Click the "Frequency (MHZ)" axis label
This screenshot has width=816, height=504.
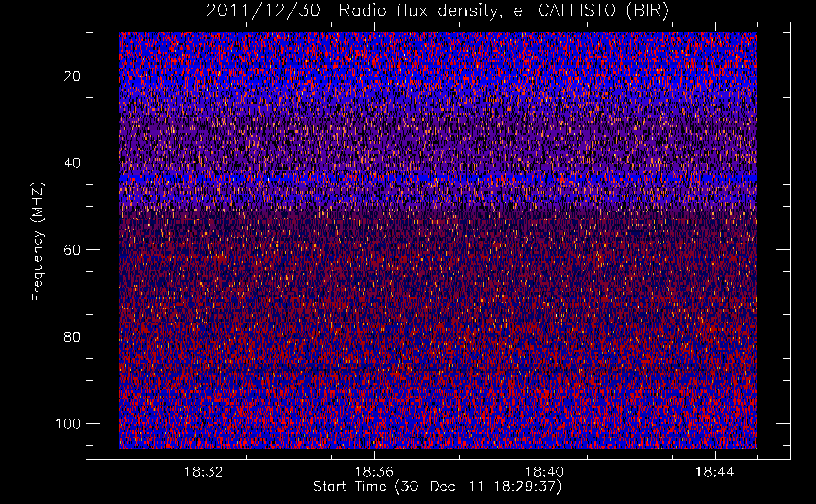(x=38, y=242)
